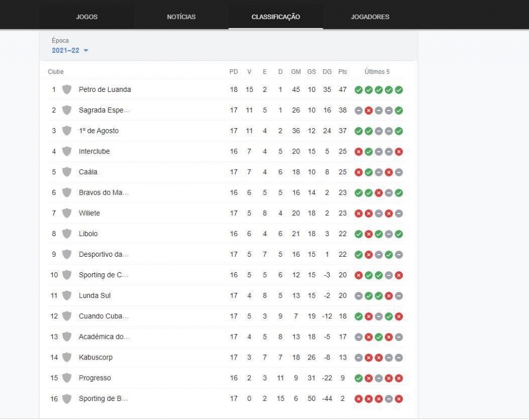Open the 1º de Agosto club link
Screen dimensions: 529x420
(99, 131)
